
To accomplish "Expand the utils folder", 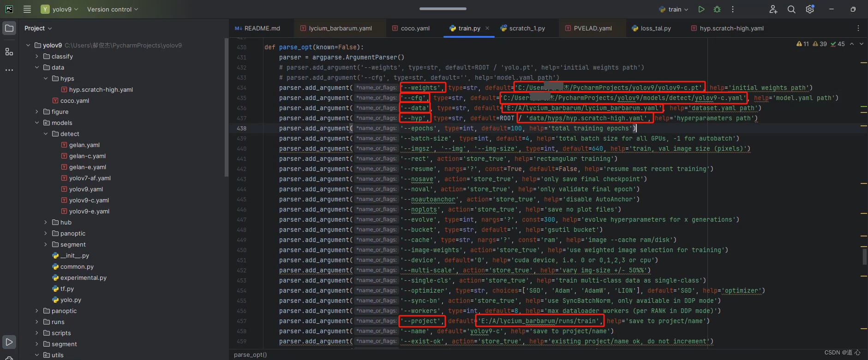I will point(37,355).
